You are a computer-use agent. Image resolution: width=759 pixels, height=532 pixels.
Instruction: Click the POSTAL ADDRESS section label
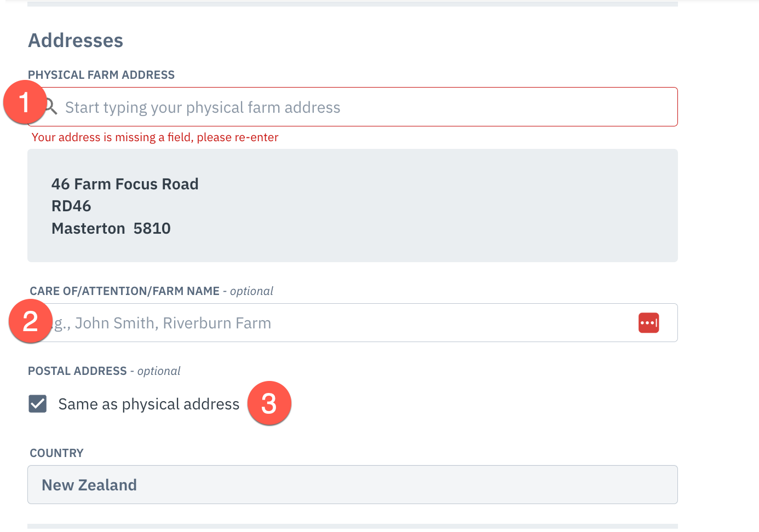78,371
